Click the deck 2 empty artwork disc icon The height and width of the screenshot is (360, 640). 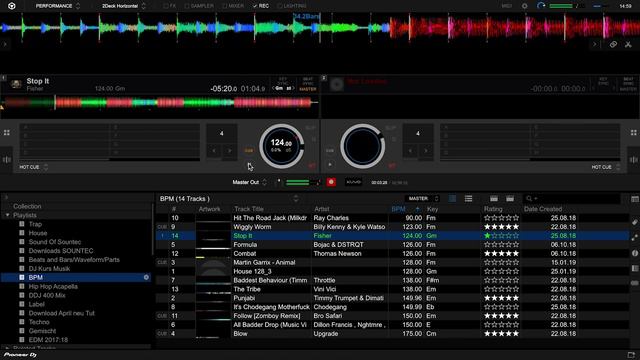337,84
